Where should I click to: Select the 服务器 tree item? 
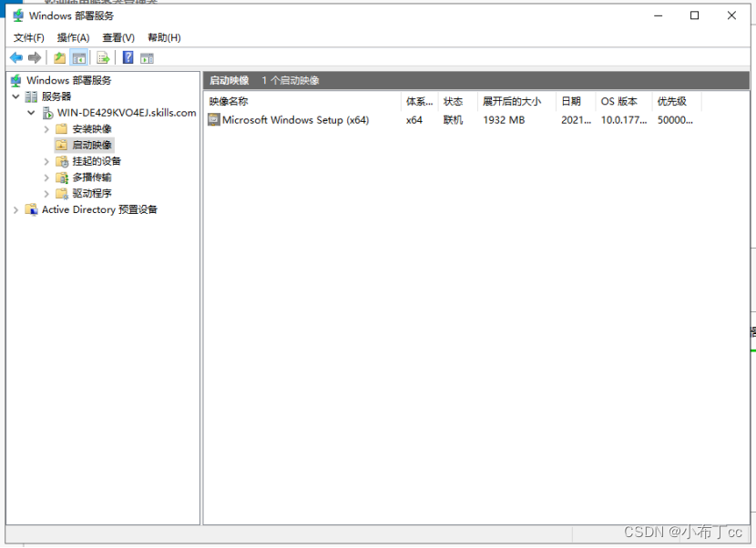coord(56,96)
